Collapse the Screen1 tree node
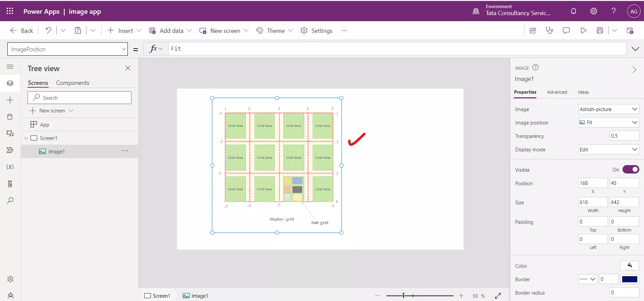Screen dimensions: 644x301 [26, 138]
